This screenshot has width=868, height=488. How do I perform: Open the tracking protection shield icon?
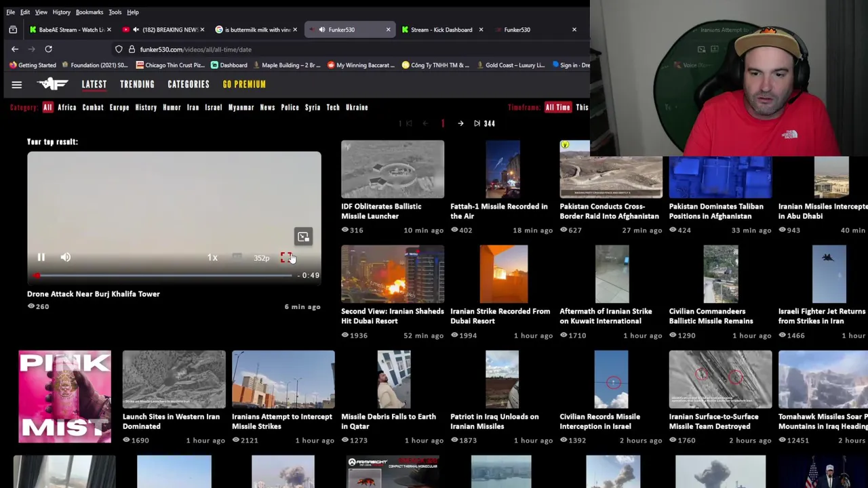(119, 49)
